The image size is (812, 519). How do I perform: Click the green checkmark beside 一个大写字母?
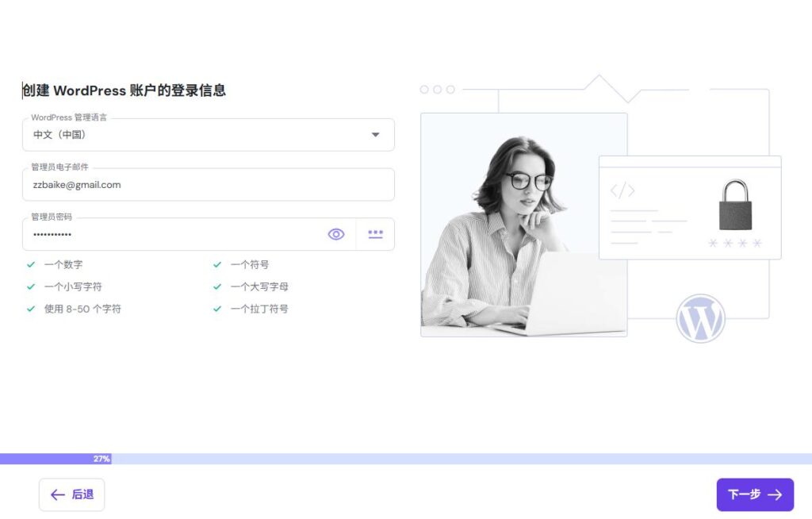216,286
